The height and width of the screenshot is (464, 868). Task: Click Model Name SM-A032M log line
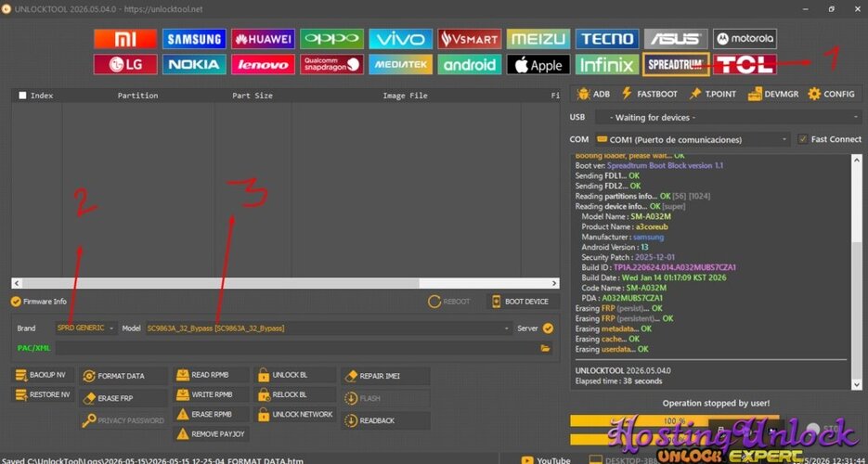pos(626,216)
